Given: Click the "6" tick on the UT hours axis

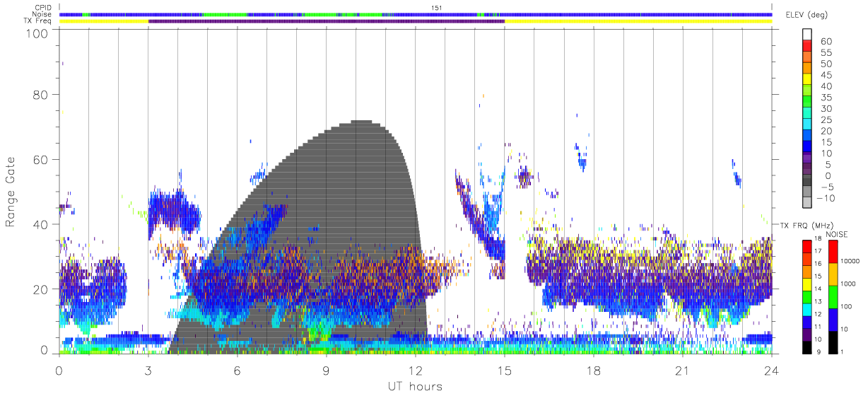Looking at the screenshot, I should 237,370.
